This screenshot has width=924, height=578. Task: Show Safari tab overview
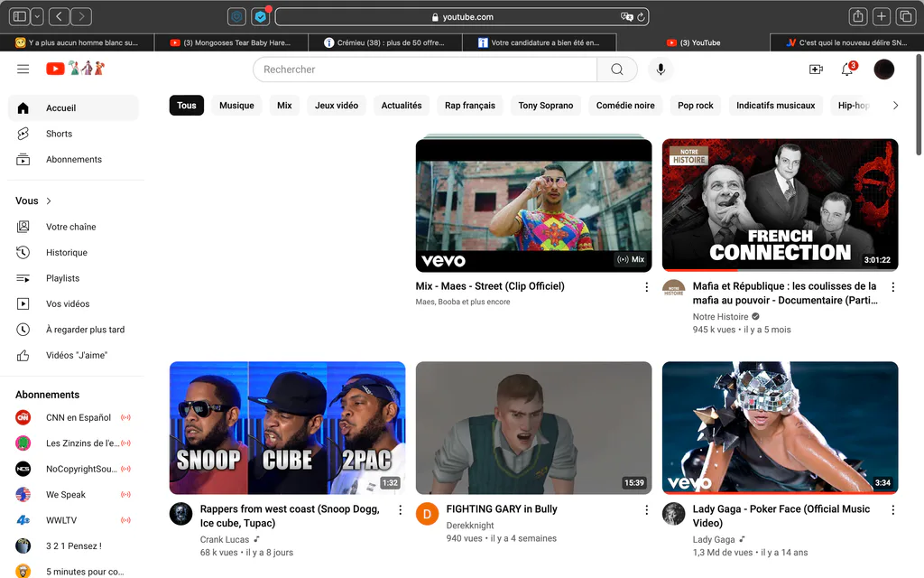[x=905, y=16]
